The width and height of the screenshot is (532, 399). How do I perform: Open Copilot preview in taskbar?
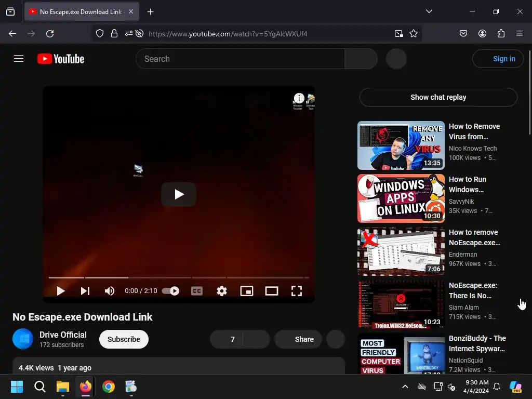(516, 387)
